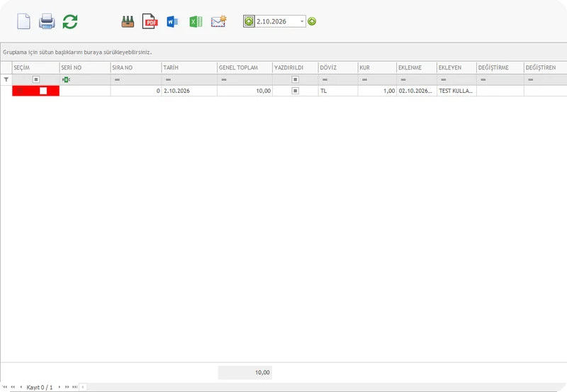The height and width of the screenshot is (392, 567).
Task: Select the EKLENME cell 02.10.2026...
Action: tap(417, 91)
